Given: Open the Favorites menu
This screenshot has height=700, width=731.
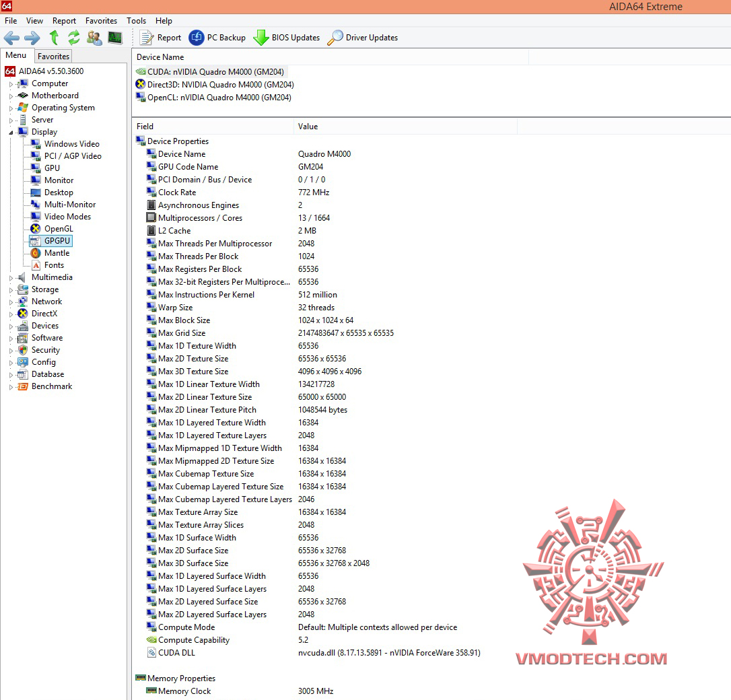Looking at the screenshot, I should (x=101, y=20).
